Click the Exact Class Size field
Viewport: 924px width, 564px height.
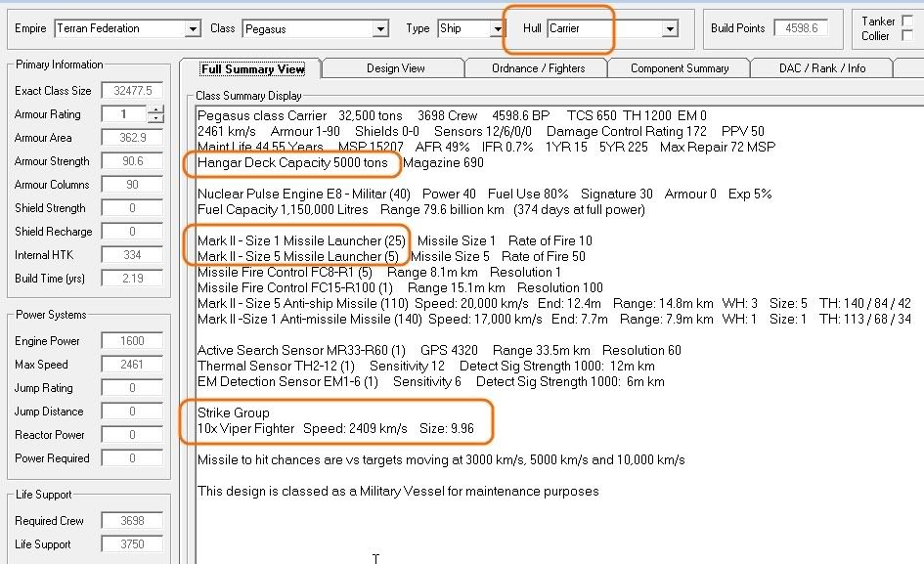[x=132, y=91]
